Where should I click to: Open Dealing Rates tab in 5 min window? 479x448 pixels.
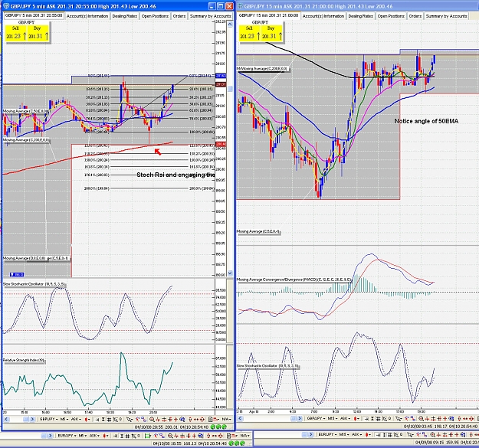point(125,16)
